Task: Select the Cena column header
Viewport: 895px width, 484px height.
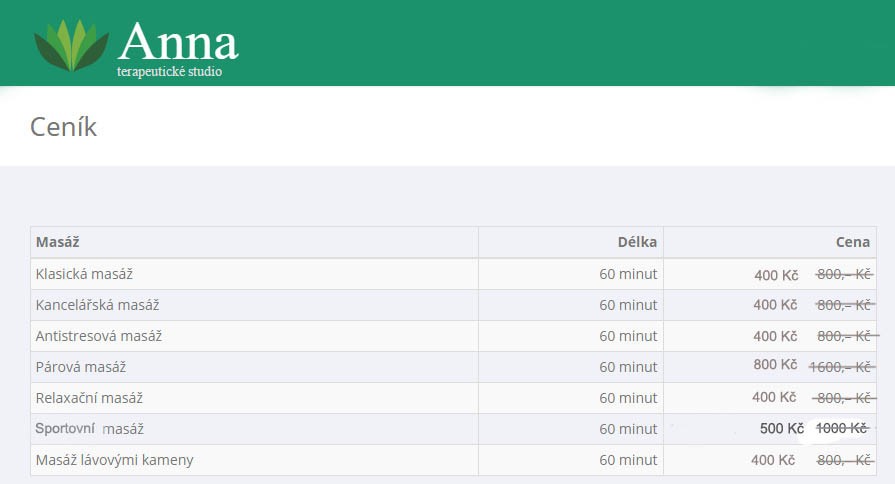Action: pos(853,242)
